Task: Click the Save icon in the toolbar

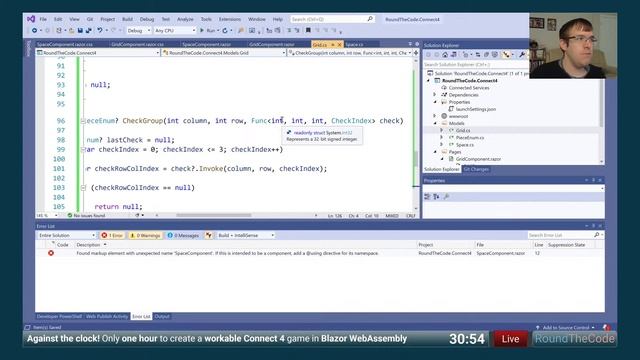Action: click(x=80, y=31)
